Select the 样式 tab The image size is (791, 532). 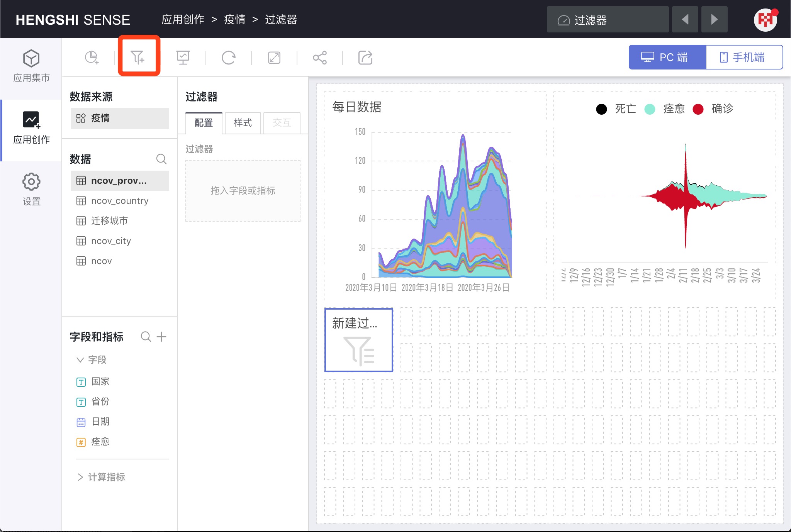243,123
